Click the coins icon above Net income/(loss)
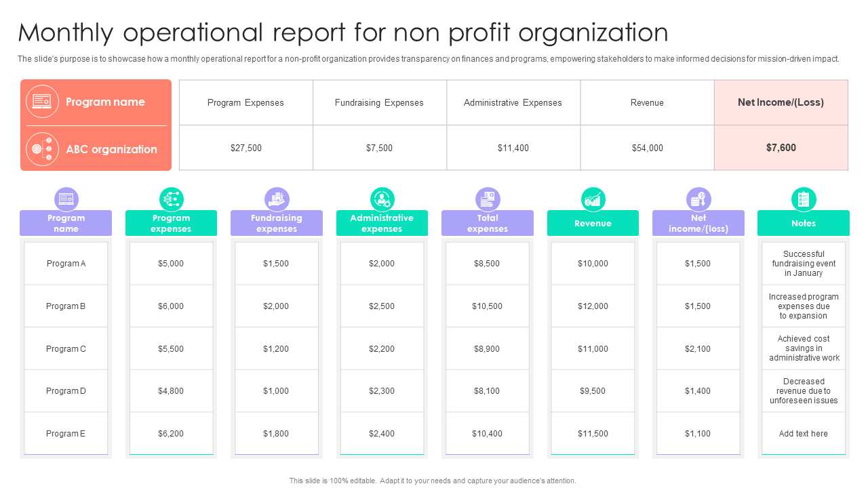The width and height of the screenshot is (868, 488). click(698, 199)
